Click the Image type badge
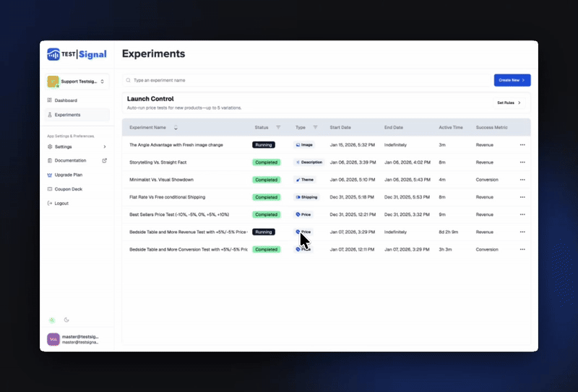Screen dimensions: 578x392 pos(304,145)
